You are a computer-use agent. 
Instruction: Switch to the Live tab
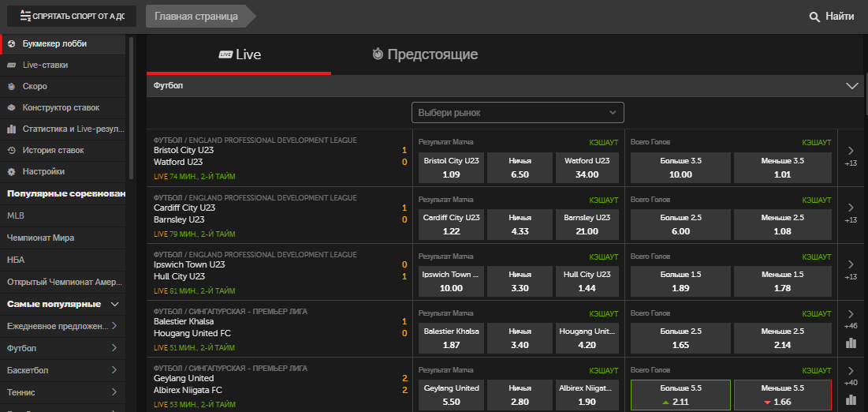click(239, 54)
